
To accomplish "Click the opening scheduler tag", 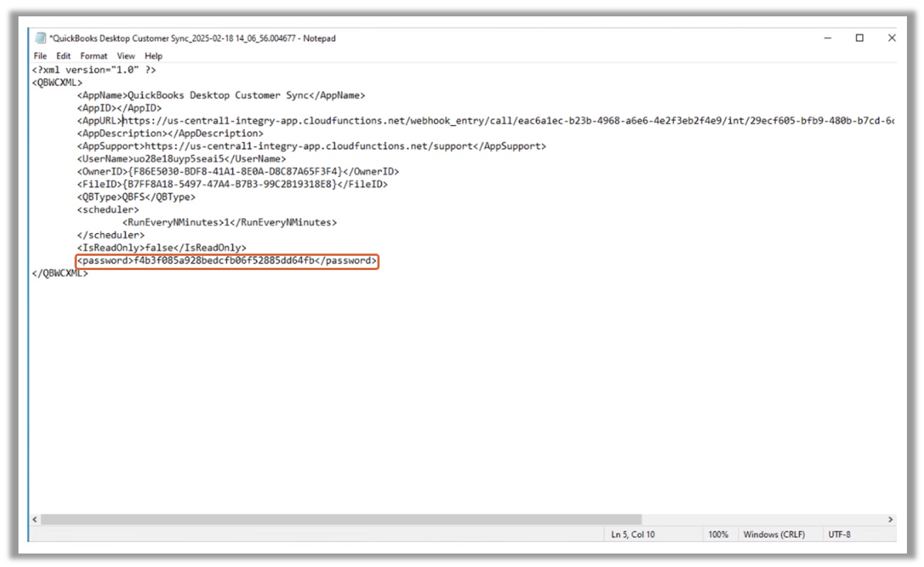I will point(108,210).
